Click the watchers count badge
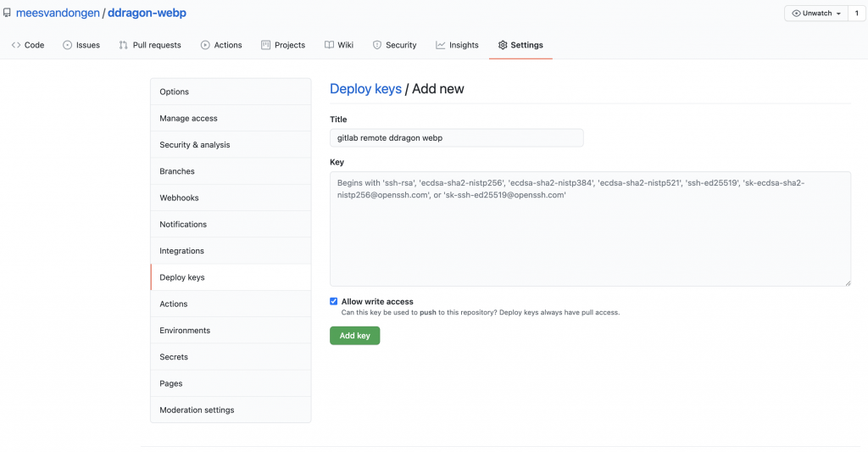This screenshot has height=452, width=868. [856, 14]
